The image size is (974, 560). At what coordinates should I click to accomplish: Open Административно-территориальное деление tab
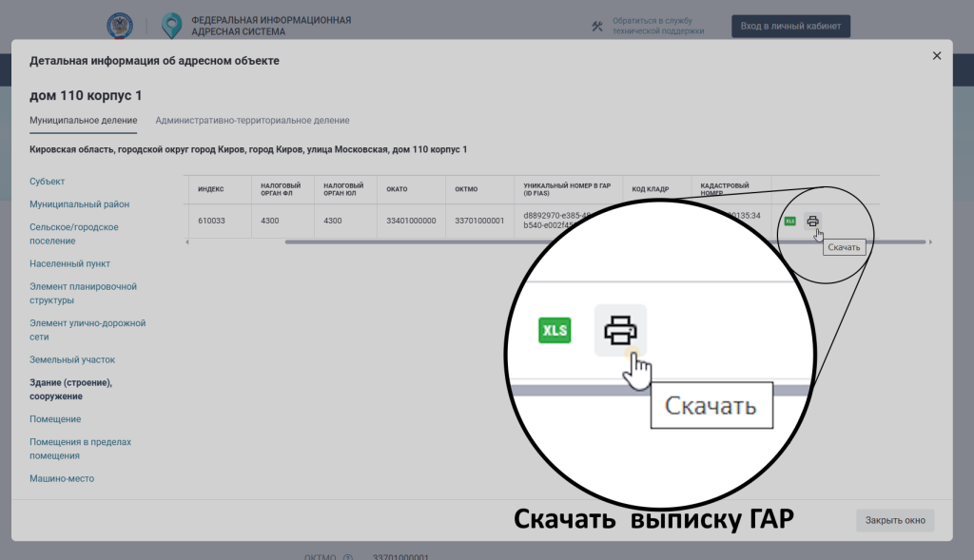click(x=252, y=121)
